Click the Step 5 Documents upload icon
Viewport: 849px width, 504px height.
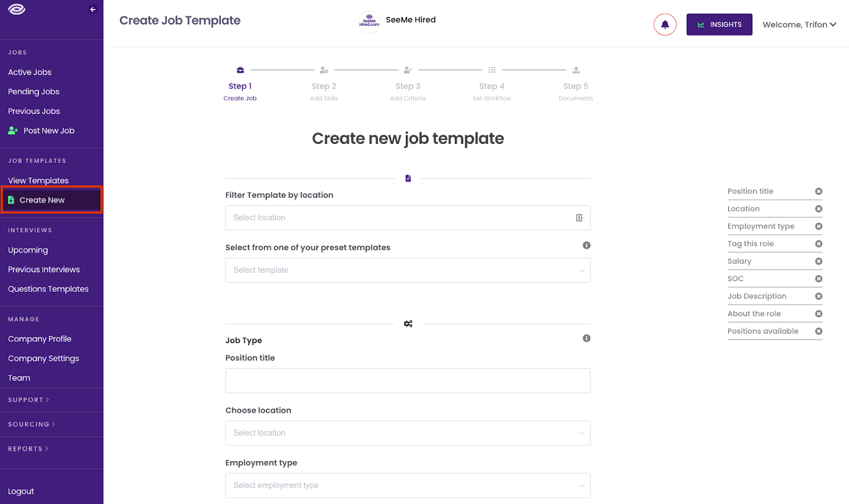click(x=576, y=70)
